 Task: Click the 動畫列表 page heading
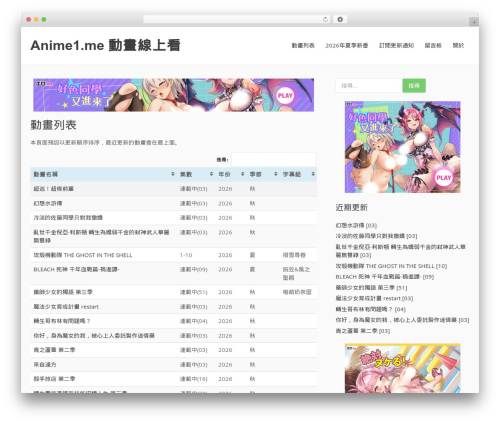[x=54, y=125]
